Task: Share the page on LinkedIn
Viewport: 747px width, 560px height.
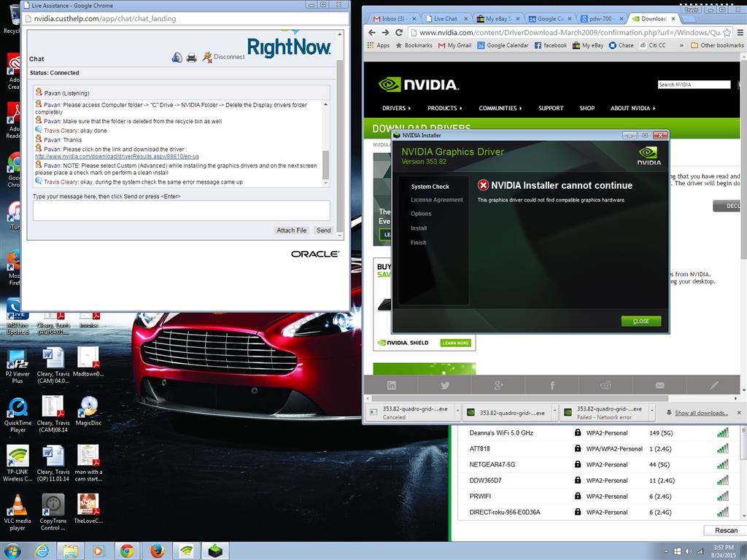Action: click(391, 385)
